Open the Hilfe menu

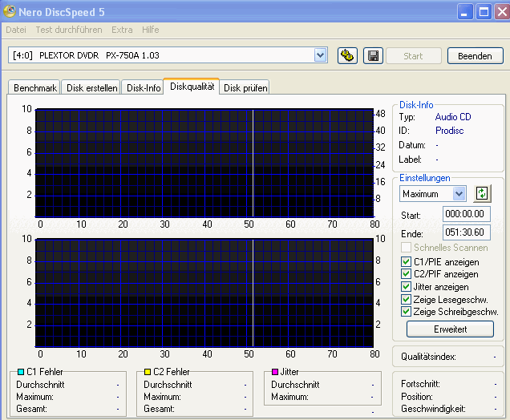tap(150, 30)
